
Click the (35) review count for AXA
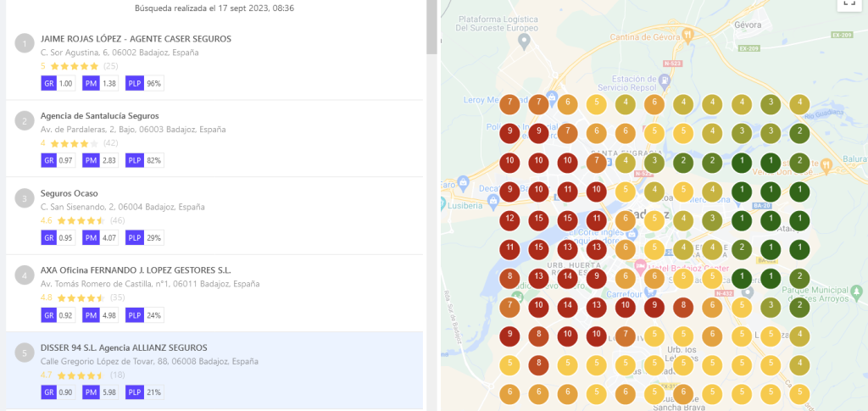117,297
